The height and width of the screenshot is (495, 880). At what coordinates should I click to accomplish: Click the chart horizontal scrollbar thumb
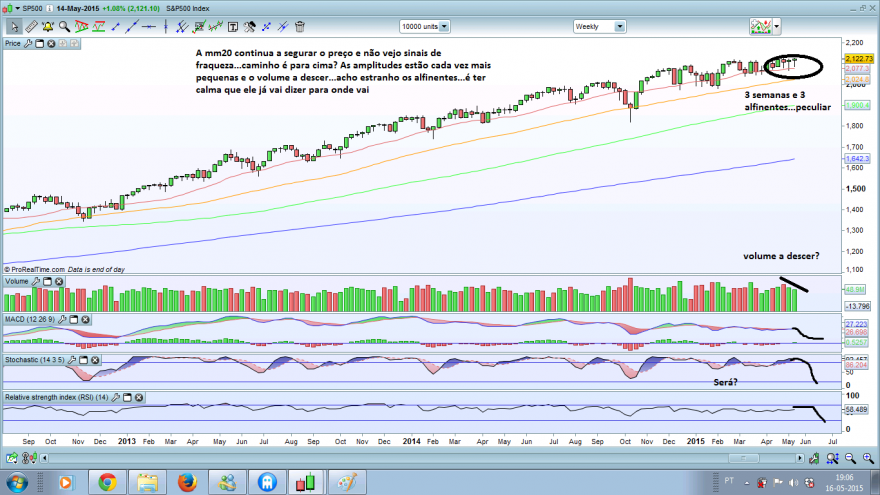pos(744,459)
